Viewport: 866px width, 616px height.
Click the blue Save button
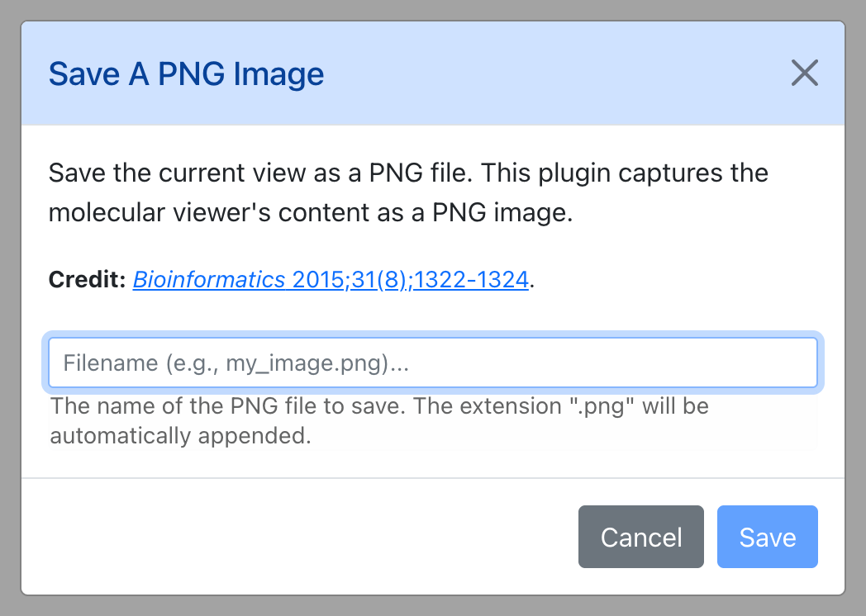767,537
